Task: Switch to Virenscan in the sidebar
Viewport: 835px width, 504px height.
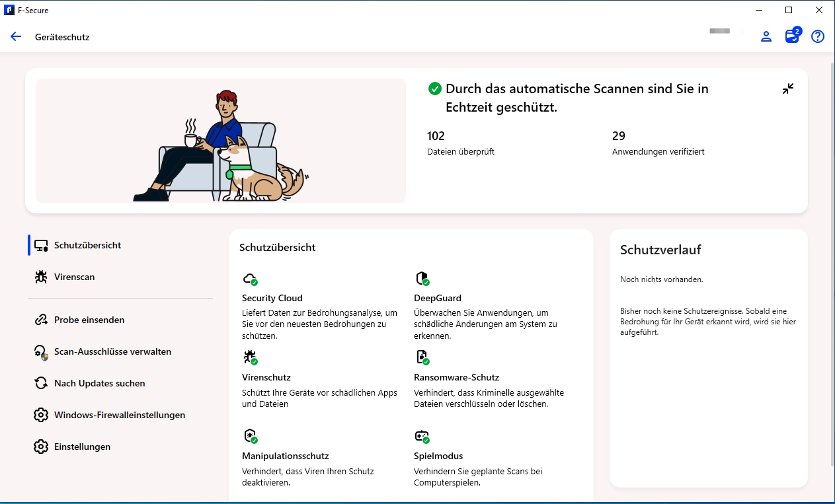Action: click(x=74, y=277)
